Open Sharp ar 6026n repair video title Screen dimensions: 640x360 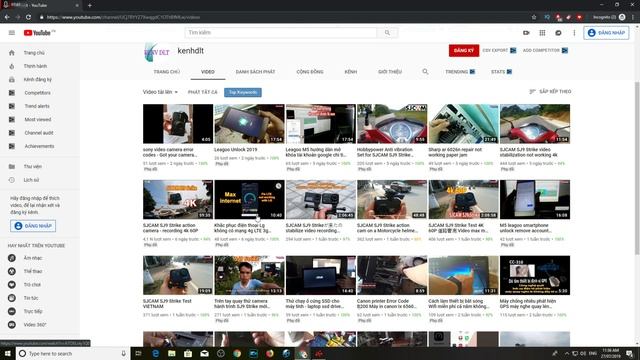click(x=455, y=152)
